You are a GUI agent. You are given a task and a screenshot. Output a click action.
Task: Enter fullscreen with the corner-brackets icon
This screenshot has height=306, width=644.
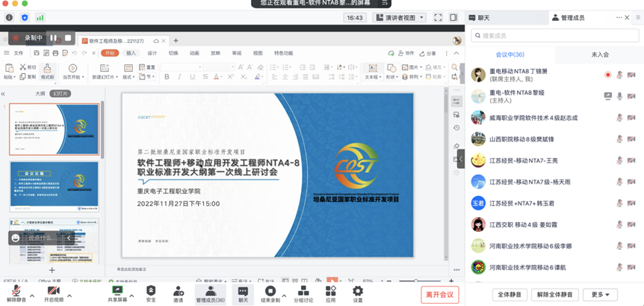(x=439, y=18)
